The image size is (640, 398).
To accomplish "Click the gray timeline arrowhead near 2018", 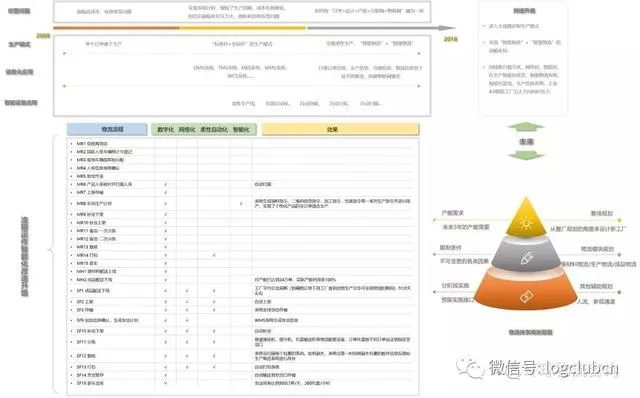I will [447, 28].
